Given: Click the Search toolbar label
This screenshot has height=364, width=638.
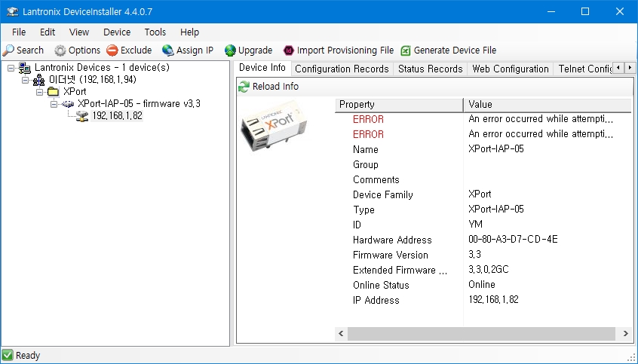Looking at the screenshot, I should click(x=30, y=50).
